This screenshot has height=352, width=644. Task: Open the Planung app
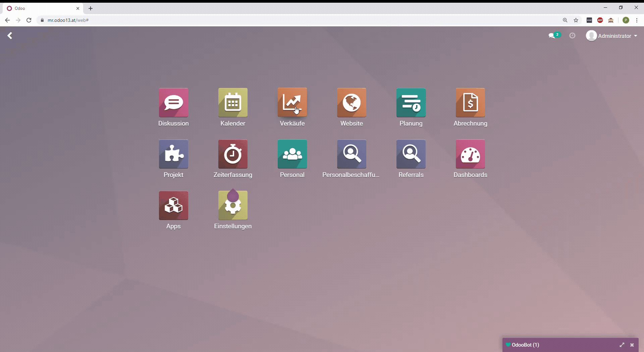pyautogui.click(x=411, y=102)
